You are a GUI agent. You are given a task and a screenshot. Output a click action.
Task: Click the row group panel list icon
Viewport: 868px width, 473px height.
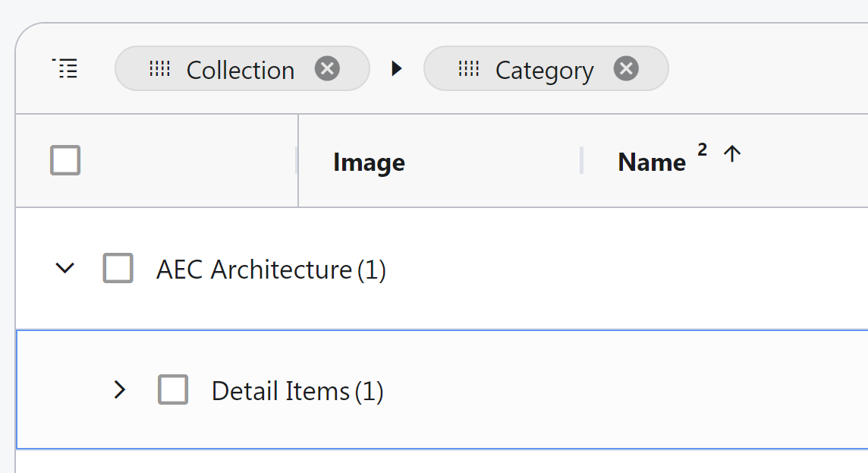pyautogui.click(x=65, y=68)
